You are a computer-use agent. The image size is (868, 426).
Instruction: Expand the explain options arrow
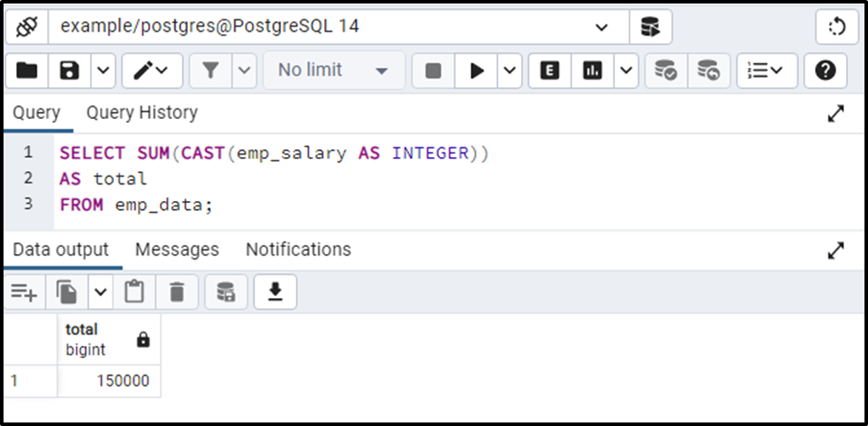click(626, 71)
